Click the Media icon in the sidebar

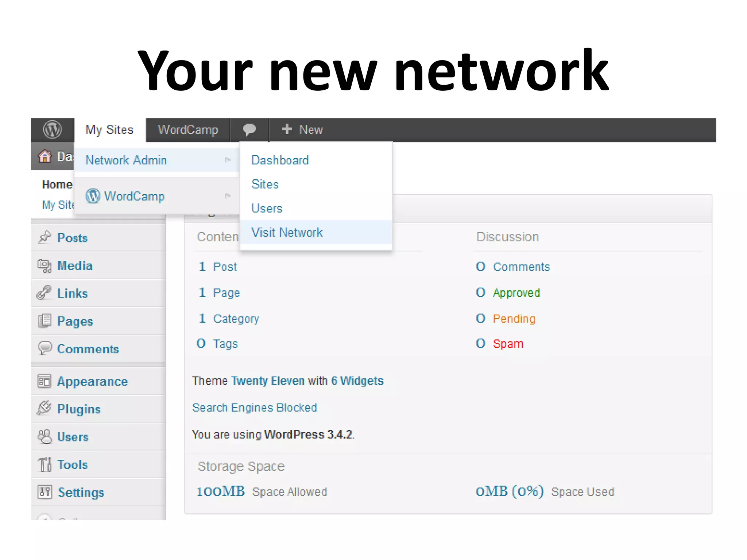pos(44,265)
